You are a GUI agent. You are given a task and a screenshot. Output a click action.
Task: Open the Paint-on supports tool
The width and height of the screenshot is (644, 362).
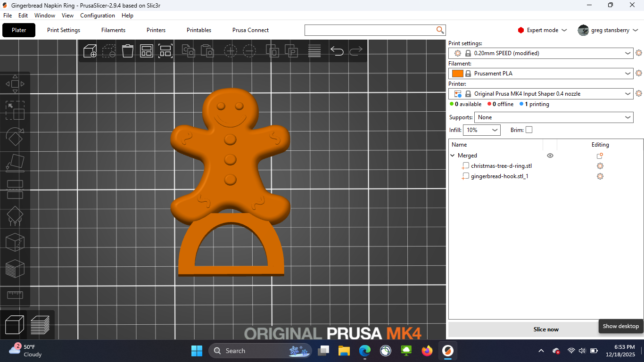pos(15,216)
